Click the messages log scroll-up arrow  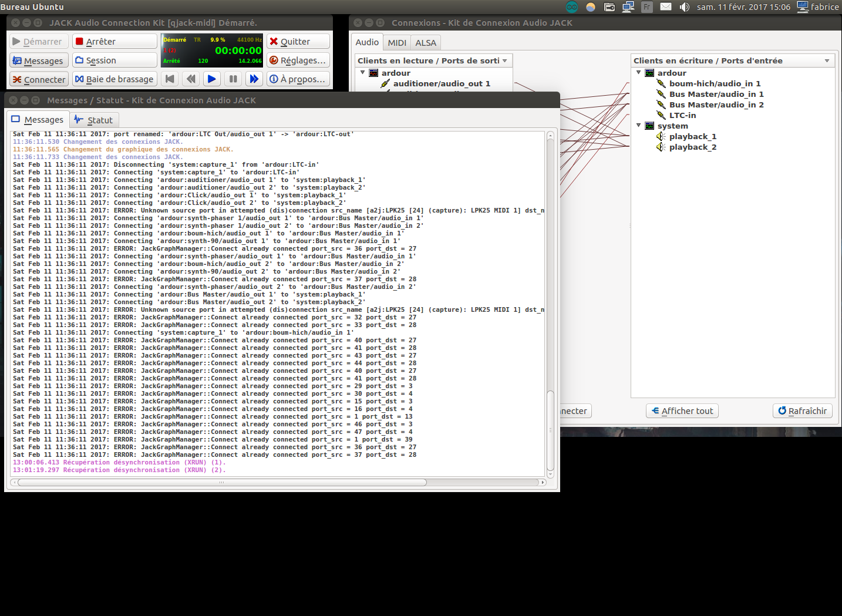[x=550, y=136]
